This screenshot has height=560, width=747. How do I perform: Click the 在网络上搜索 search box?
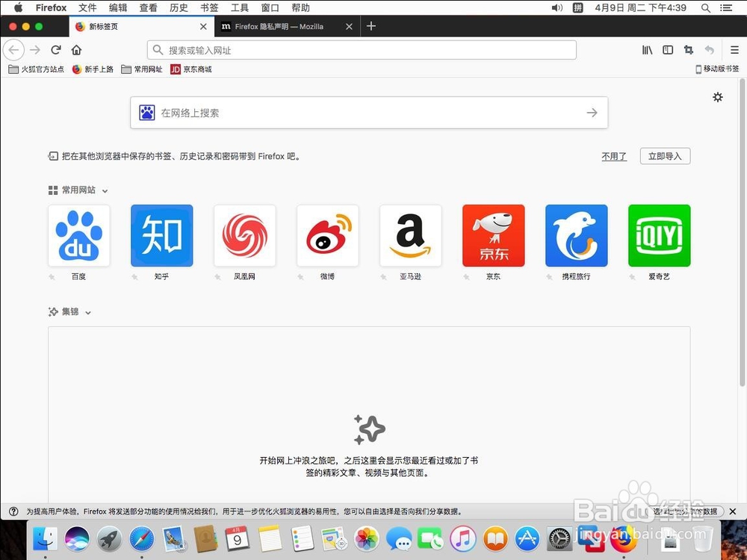pos(369,113)
